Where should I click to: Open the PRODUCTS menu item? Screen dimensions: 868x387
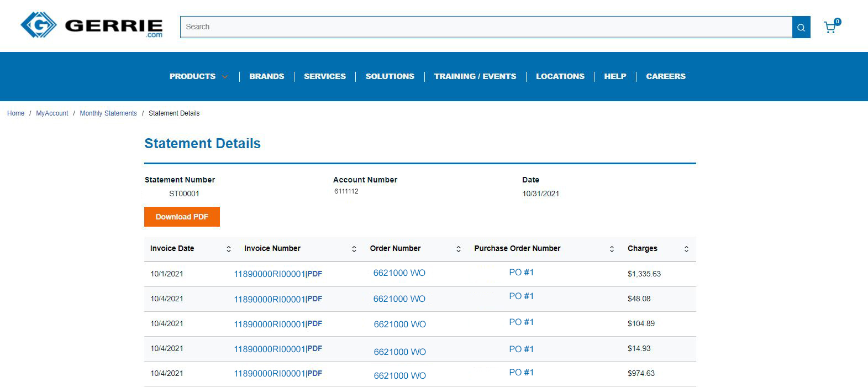pyautogui.click(x=192, y=76)
